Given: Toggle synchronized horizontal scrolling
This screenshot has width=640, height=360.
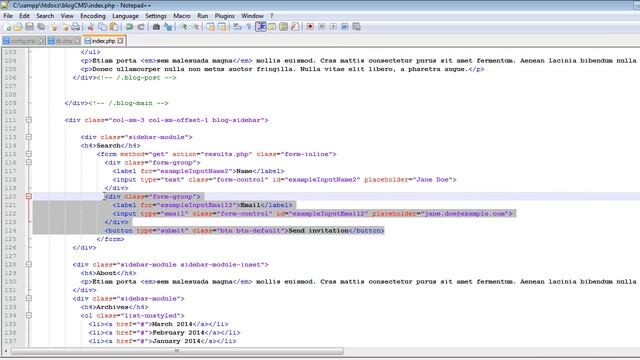Looking at the screenshot, I should tap(222, 27).
